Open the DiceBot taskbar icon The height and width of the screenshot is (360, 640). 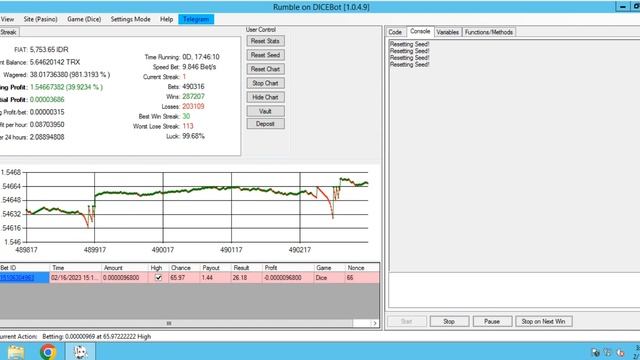tap(80, 352)
